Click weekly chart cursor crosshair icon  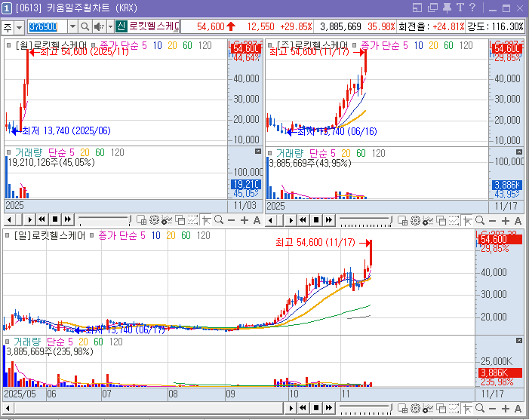pos(467,221)
